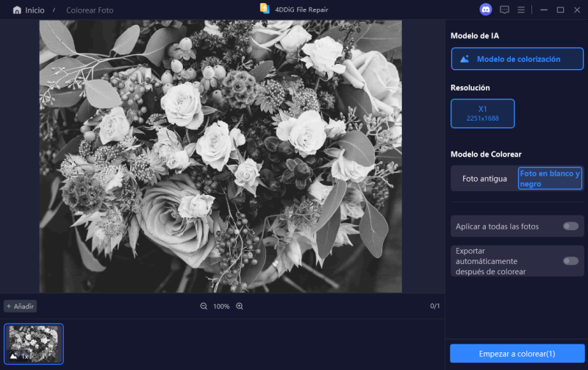The width and height of the screenshot is (588, 370).
Task: Click the feedback chat bubble icon
Action: coord(504,10)
